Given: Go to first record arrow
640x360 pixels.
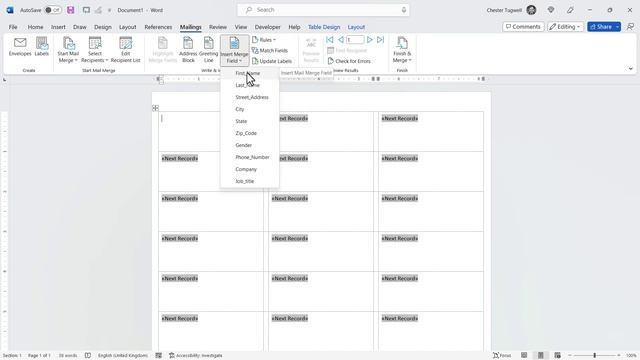Looking at the screenshot, I should pos(330,40).
